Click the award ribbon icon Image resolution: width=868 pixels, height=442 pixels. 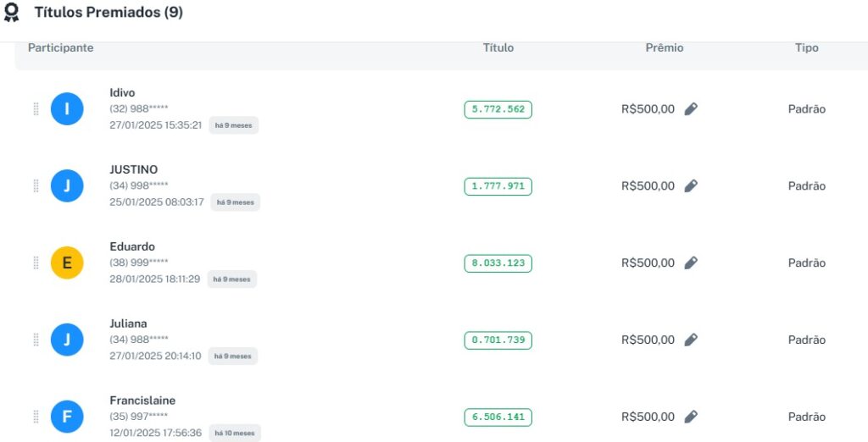click(11, 13)
